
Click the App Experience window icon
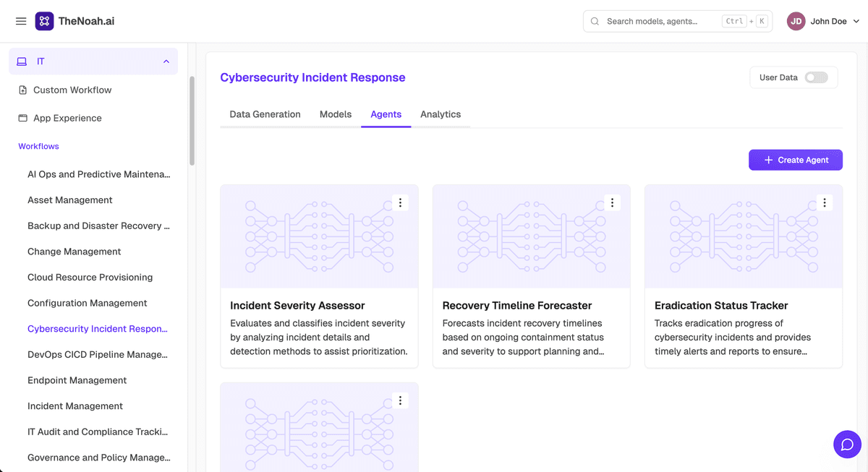[x=22, y=118]
